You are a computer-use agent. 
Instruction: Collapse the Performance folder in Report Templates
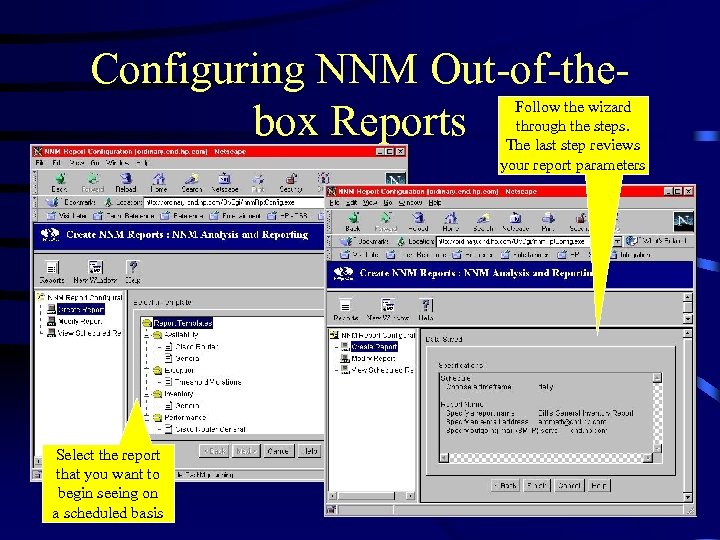147,418
